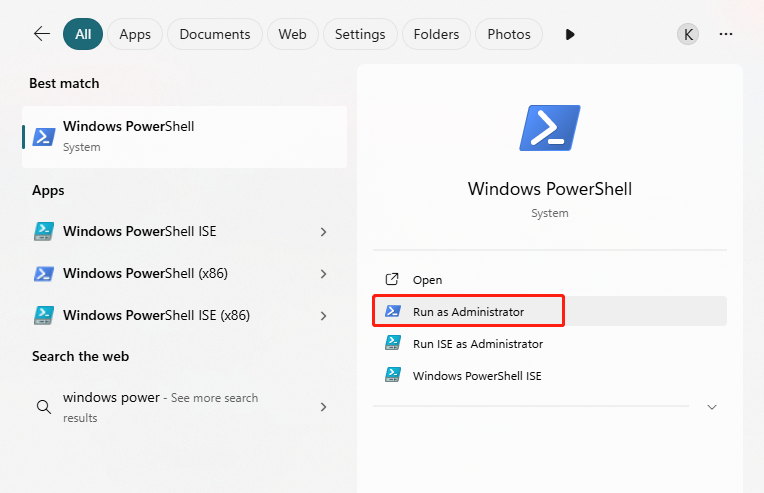Click the Run ISE as Administrator icon
Viewport: 764px width, 493px height.
(x=393, y=344)
